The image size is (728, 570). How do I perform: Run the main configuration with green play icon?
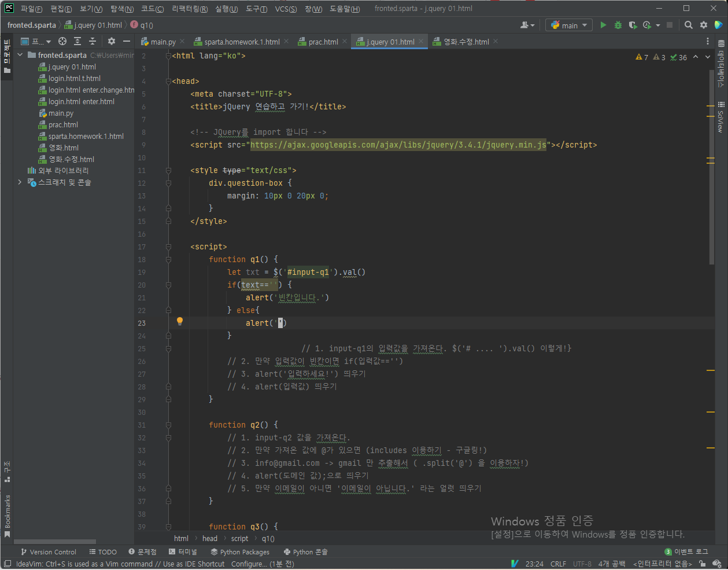tap(603, 25)
